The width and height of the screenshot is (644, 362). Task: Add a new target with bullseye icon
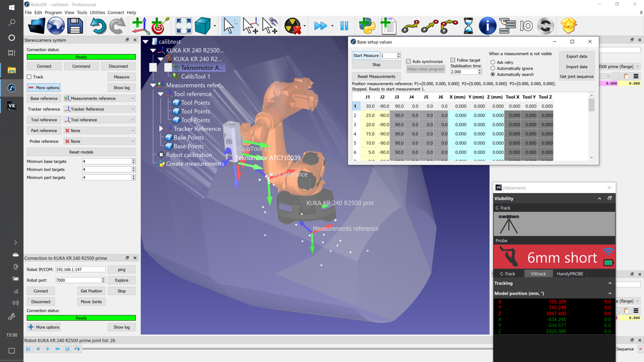(x=159, y=26)
